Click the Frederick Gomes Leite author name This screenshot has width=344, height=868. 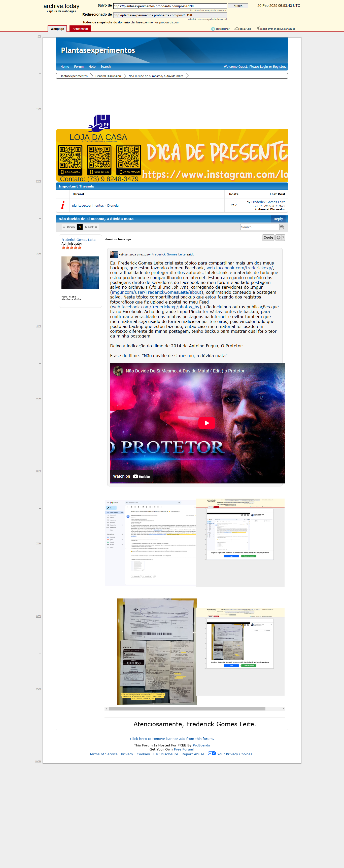pyautogui.click(x=78, y=240)
